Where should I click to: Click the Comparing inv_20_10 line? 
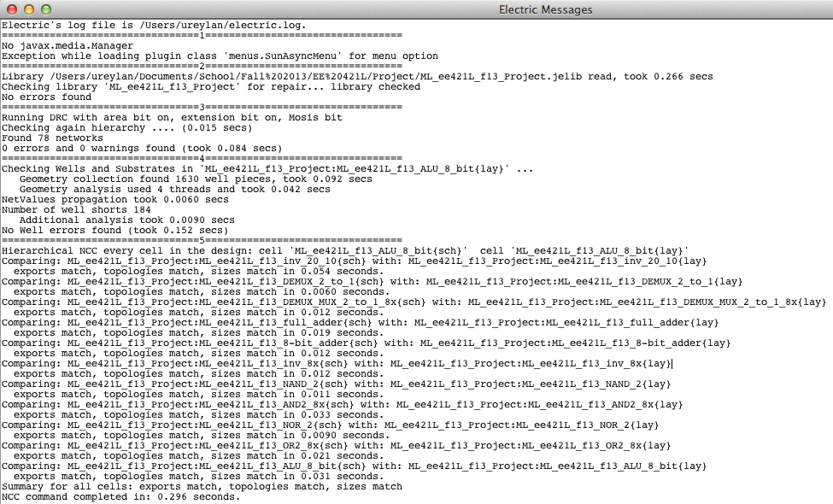pyautogui.click(x=355, y=261)
